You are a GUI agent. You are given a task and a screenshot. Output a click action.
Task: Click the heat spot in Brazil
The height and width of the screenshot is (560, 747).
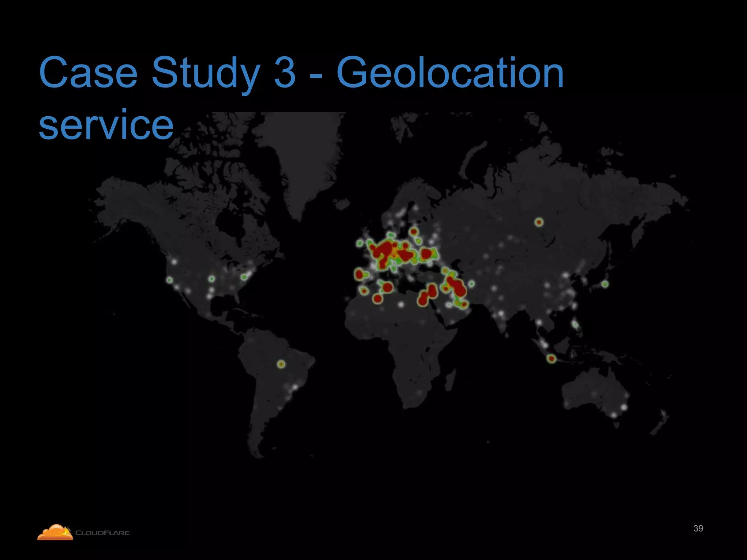pos(281,364)
